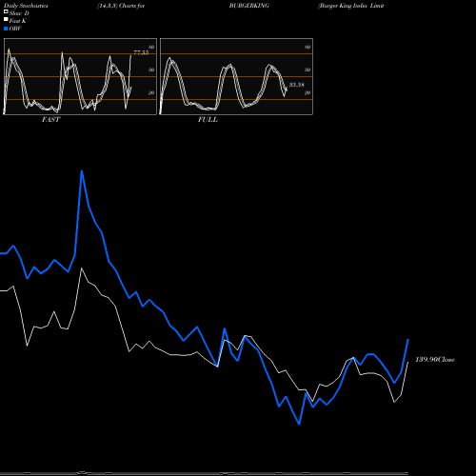Click the 77.55 value in FAST chart
This screenshot has width=476, height=476.
point(141,52)
